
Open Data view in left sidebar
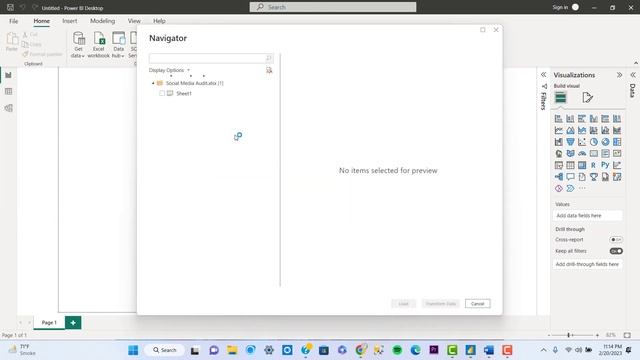[8, 91]
